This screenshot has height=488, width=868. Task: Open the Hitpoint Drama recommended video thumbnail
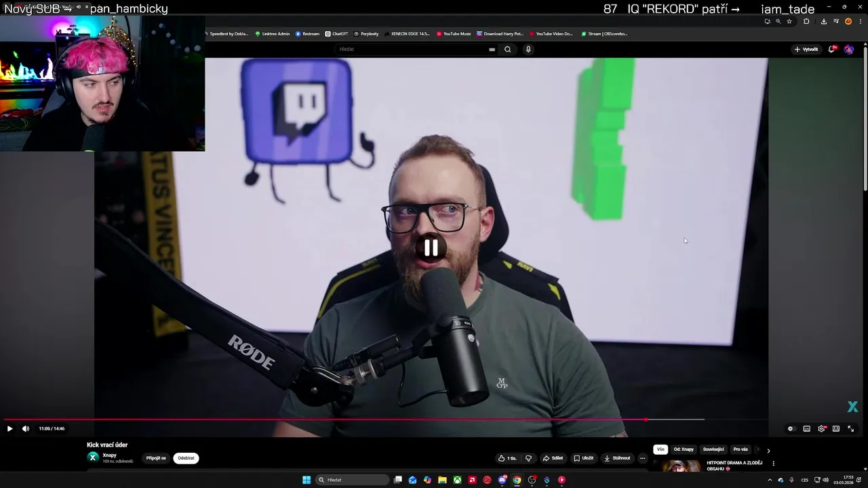(x=681, y=466)
